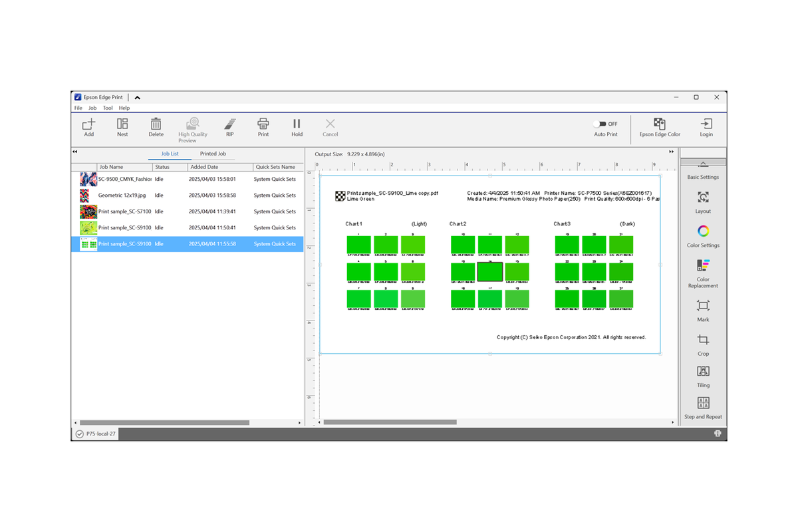Select the Mark settings icon

tap(703, 306)
